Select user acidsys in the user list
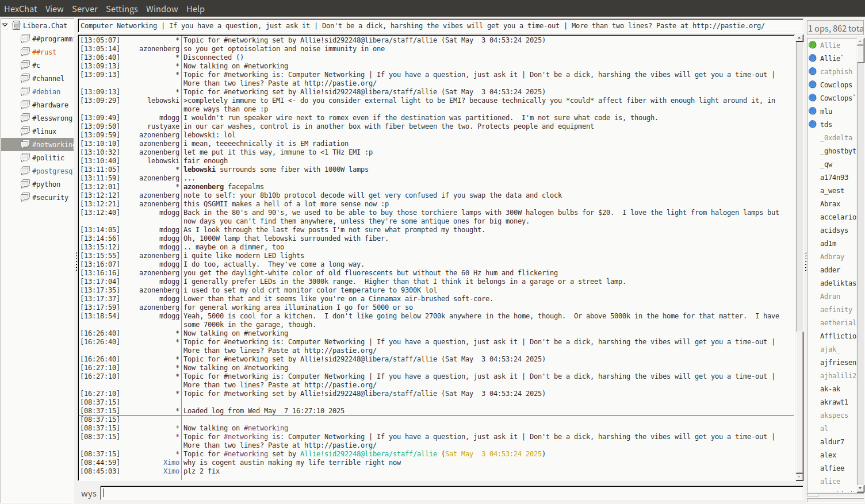The image size is (865, 504). (834, 230)
